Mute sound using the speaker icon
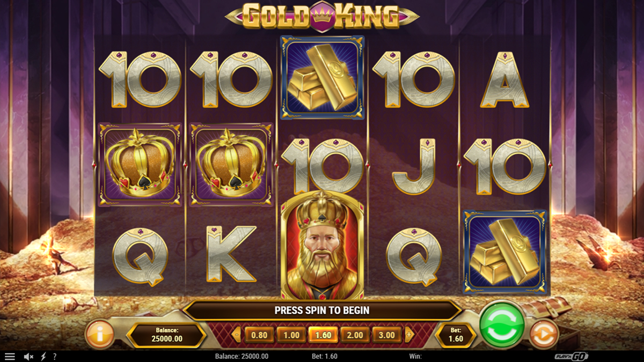This screenshot has width=644, height=362. click(x=29, y=356)
